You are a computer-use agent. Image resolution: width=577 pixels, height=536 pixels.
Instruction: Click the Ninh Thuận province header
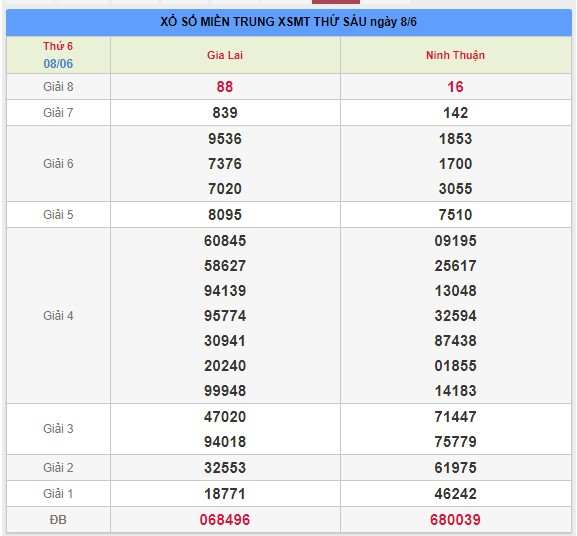[x=455, y=55]
